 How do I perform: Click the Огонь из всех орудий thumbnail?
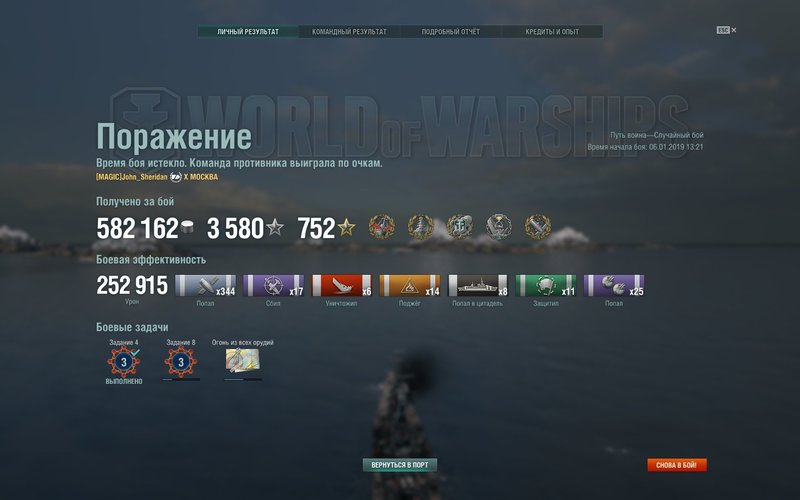(x=242, y=360)
